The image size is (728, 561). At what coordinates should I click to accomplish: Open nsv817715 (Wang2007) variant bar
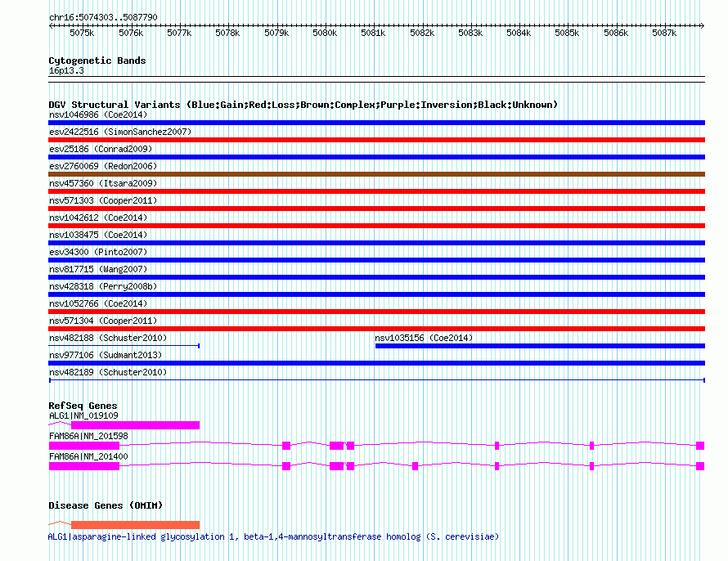(x=376, y=277)
